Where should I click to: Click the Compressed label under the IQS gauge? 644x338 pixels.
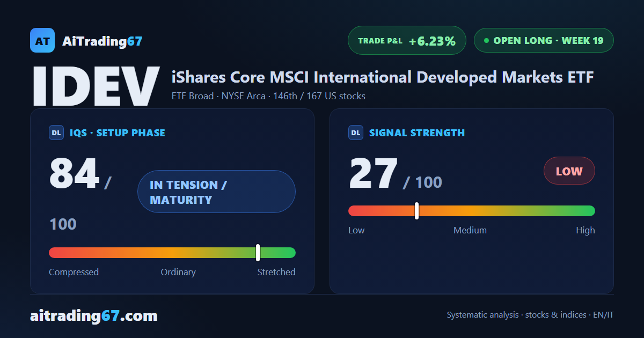[x=74, y=272]
